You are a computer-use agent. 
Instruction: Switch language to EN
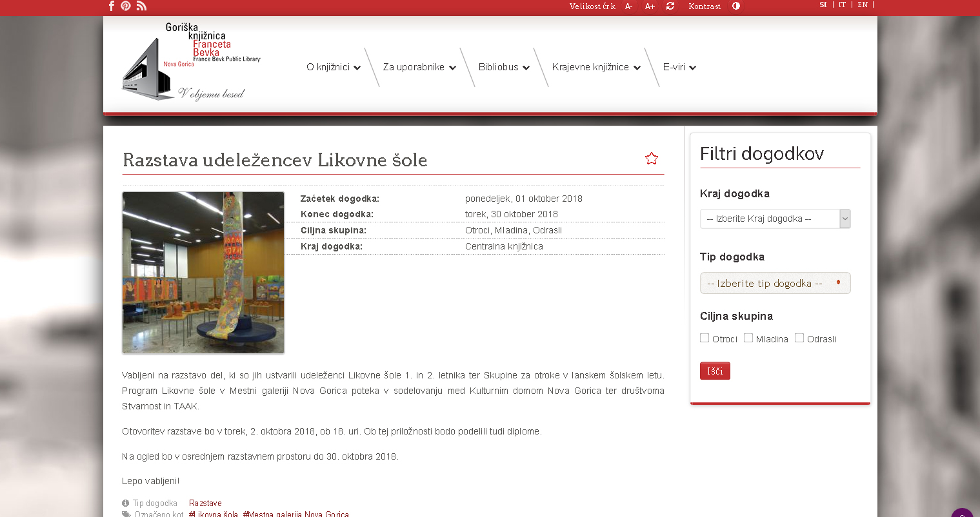coord(863,5)
